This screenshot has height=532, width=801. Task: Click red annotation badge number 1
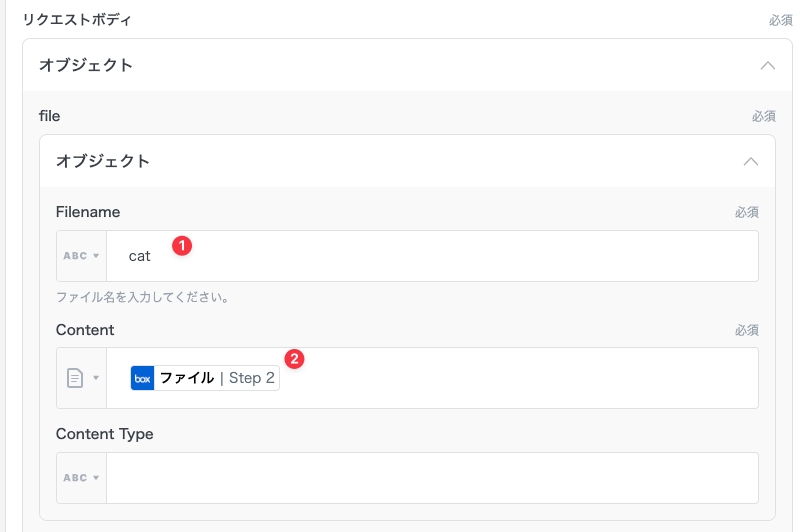point(181,244)
